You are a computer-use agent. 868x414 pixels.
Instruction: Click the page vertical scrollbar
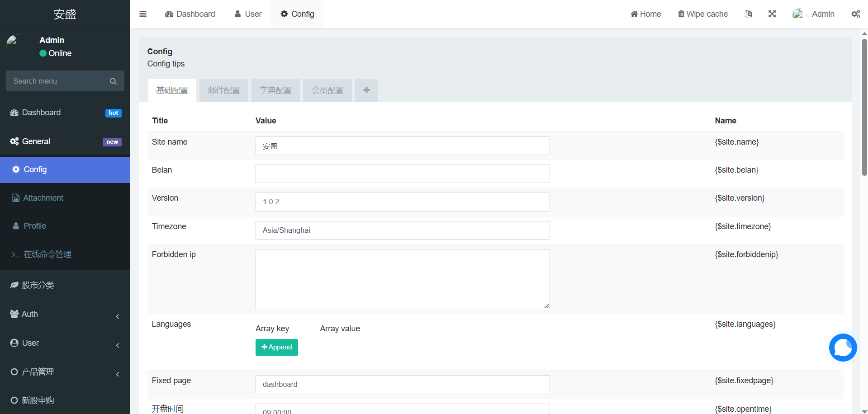[x=864, y=108]
